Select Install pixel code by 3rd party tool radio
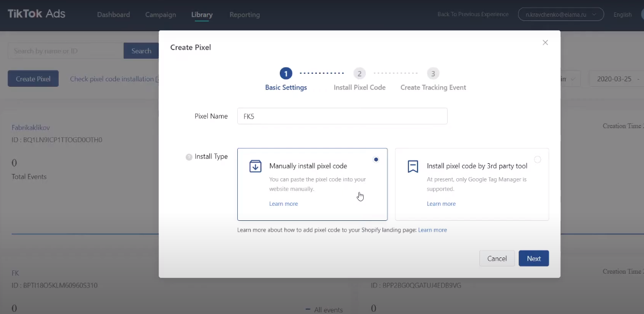Image resolution: width=644 pixels, height=314 pixels. pyautogui.click(x=537, y=159)
